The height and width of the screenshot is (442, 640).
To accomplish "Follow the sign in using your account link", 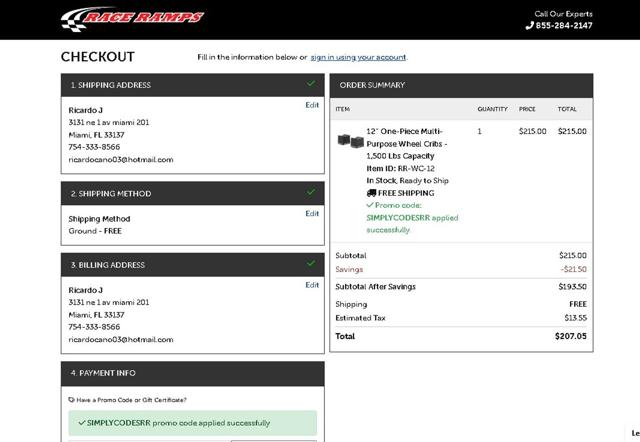I will click(x=358, y=57).
